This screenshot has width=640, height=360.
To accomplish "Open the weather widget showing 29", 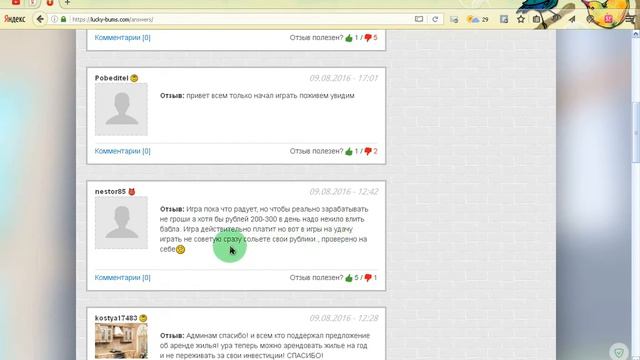I will coord(478,19).
